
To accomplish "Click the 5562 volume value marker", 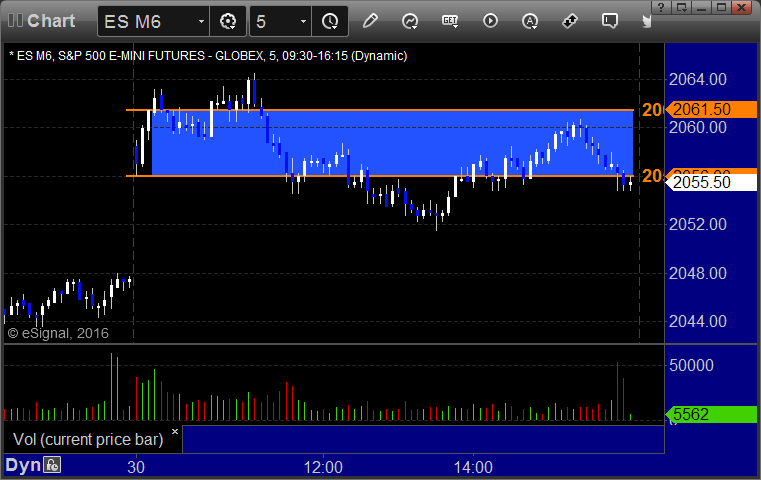I will 711,414.
